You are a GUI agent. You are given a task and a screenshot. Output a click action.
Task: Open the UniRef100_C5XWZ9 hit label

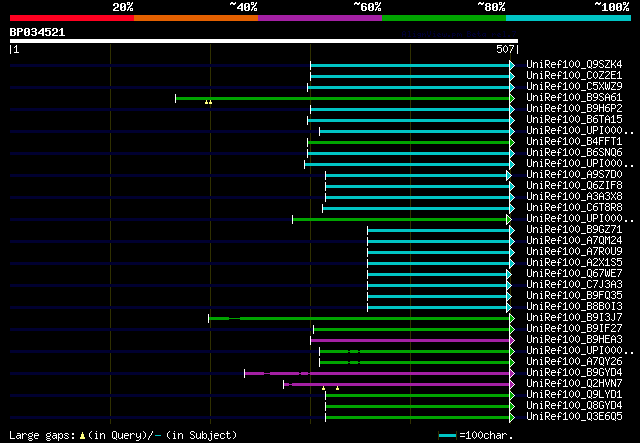(574, 87)
